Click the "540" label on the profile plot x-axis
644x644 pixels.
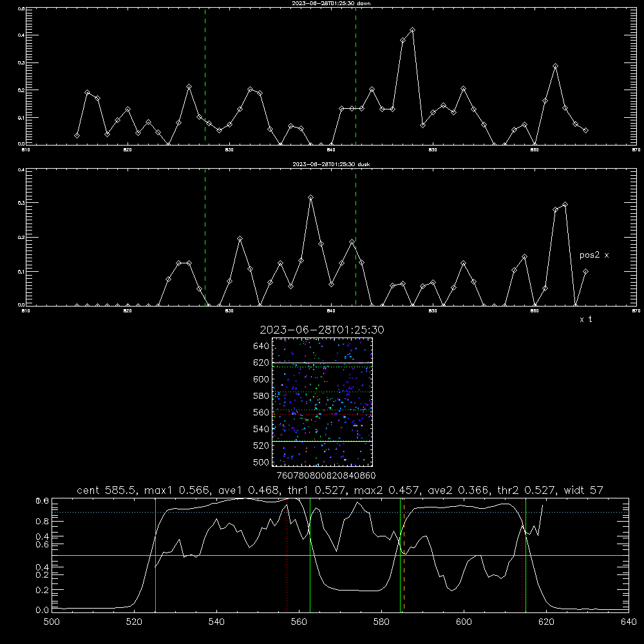216,621
